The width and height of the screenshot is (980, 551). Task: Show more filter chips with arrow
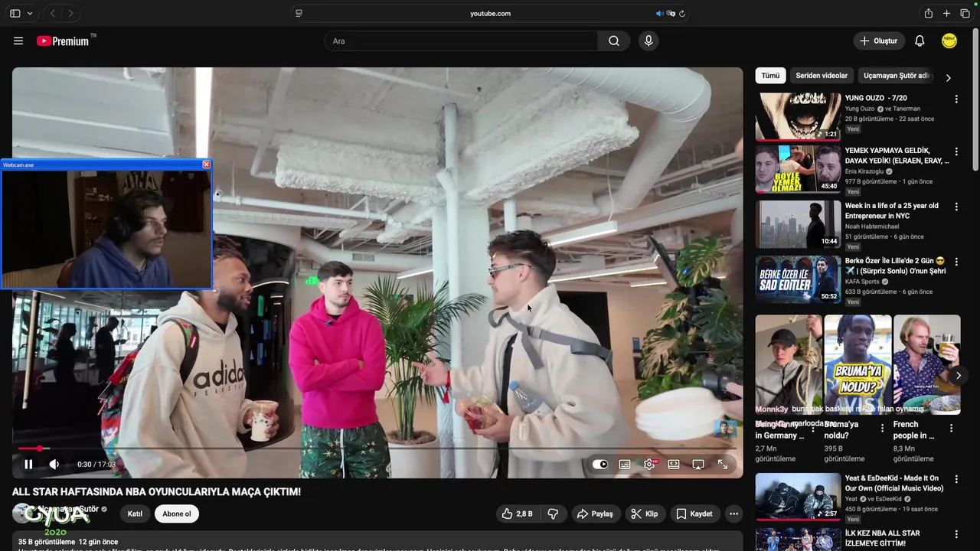pyautogui.click(x=948, y=77)
